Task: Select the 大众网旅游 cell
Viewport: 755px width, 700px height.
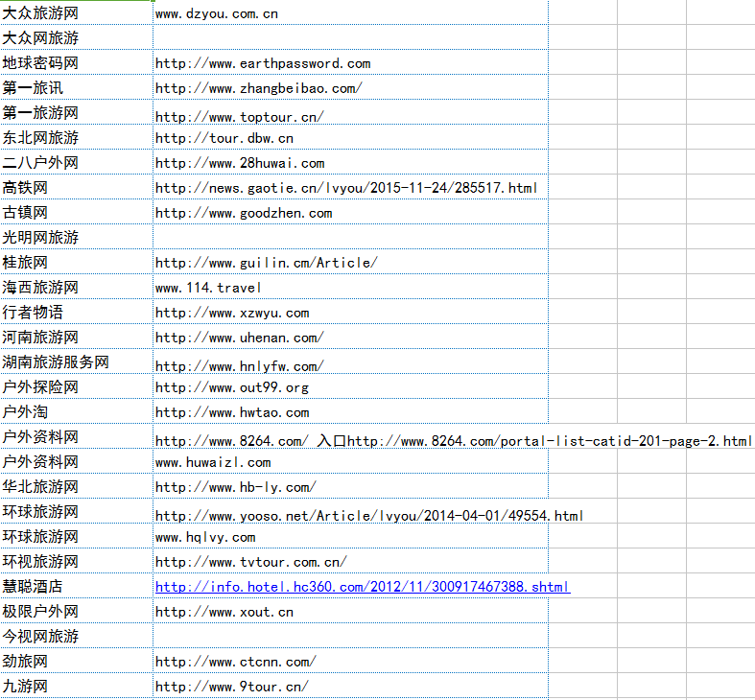Action: (x=76, y=37)
